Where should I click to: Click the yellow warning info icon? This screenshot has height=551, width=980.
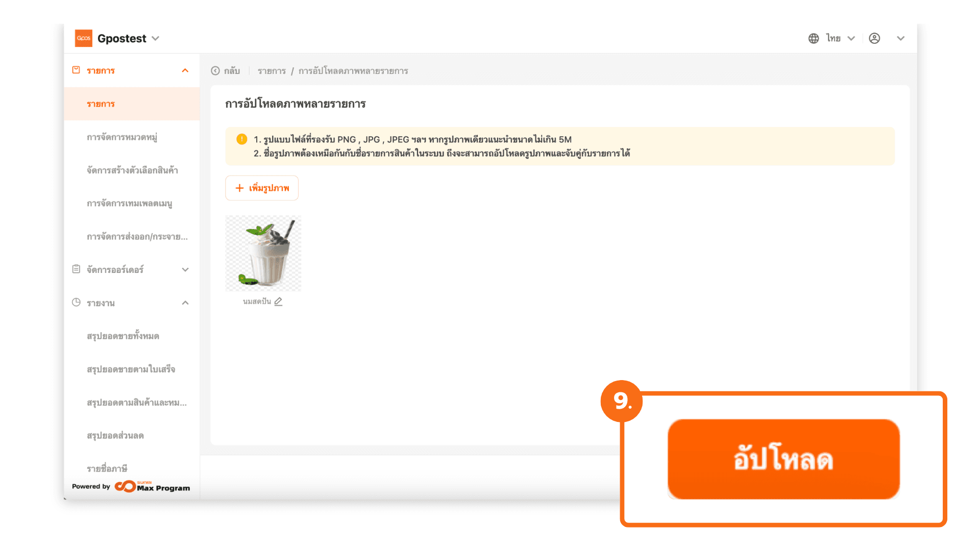[x=242, y=139]
